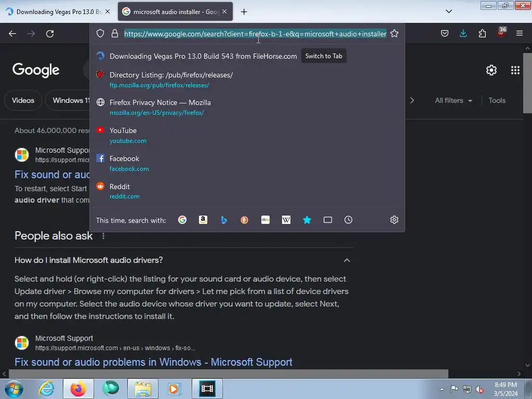The height and width of the screenshot is (399, 532).
Task: Open the taskbar clock showing 8:49 PM
Action: (x=506, y=389)
